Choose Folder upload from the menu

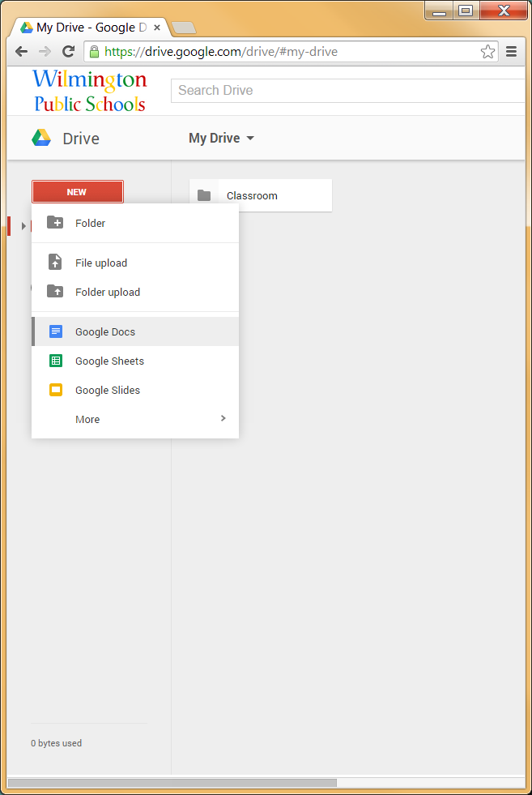coord(135,292)
